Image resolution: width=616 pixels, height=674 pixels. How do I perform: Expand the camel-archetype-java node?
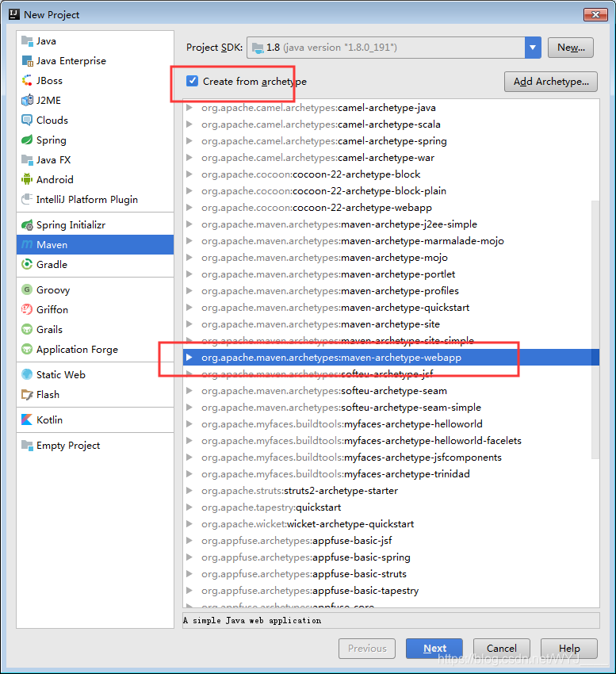189,108
